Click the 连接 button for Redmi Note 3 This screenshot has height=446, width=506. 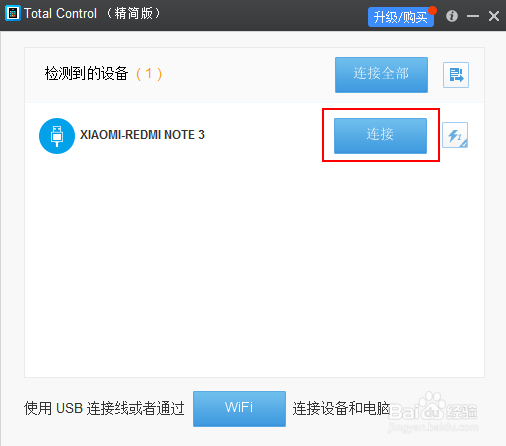380,136
